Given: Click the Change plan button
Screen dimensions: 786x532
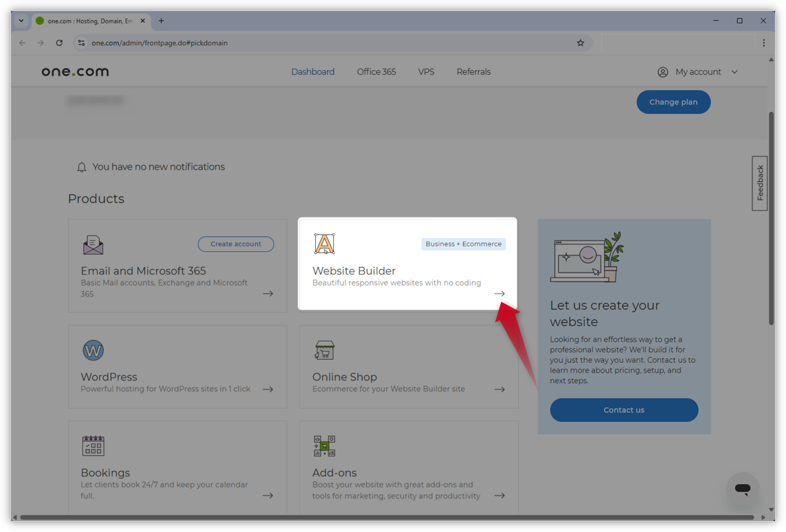Looking at the screenshot, I should tap(673, 102).
